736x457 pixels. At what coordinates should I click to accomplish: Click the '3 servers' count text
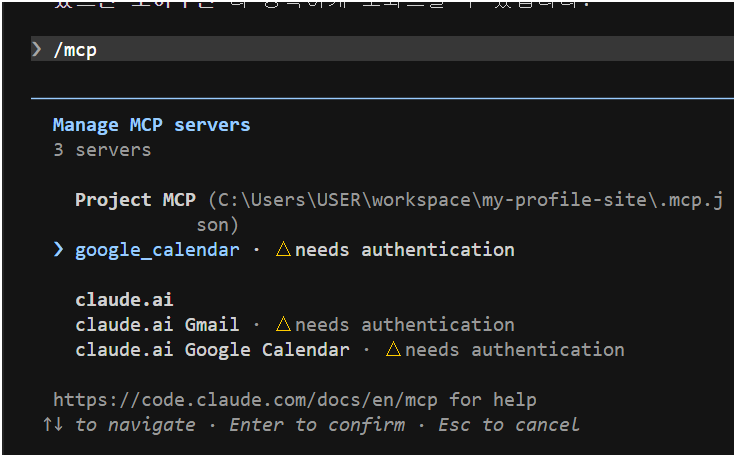click(x=102, y=150)
